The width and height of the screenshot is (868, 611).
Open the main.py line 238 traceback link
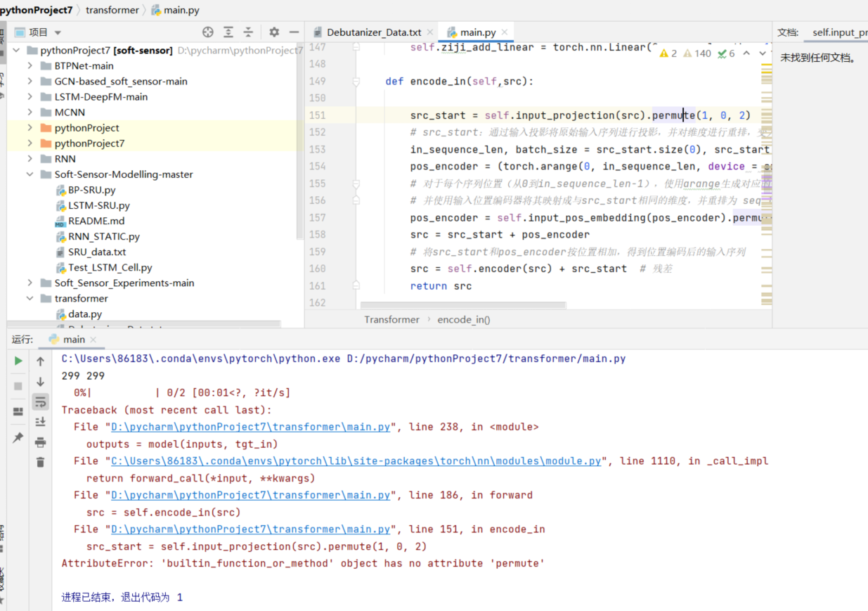click(250, 427)
